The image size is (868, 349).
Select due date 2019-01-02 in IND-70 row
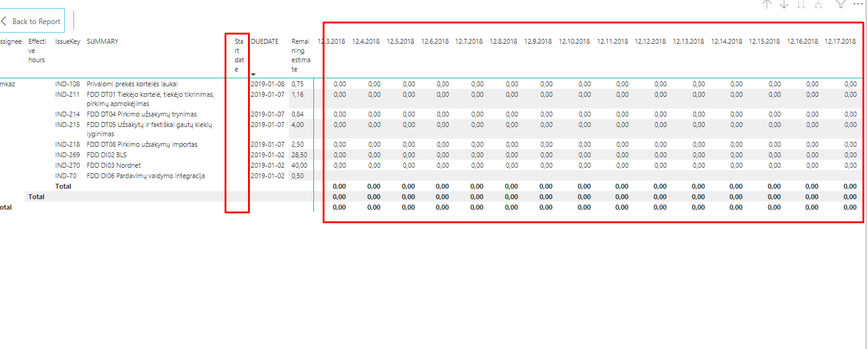[268, 176]
